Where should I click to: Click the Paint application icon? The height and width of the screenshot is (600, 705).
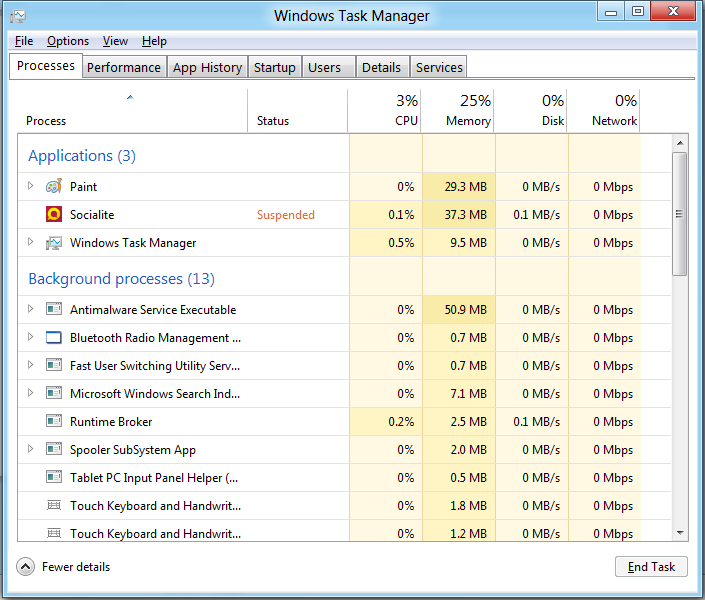point(53,187)
